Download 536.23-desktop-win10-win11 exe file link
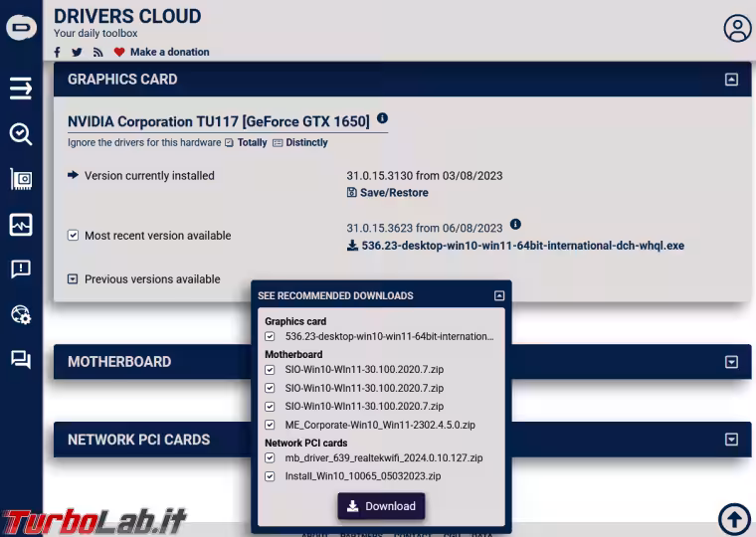The height and width of the screenshot is (537, 756). pos(522,246)
